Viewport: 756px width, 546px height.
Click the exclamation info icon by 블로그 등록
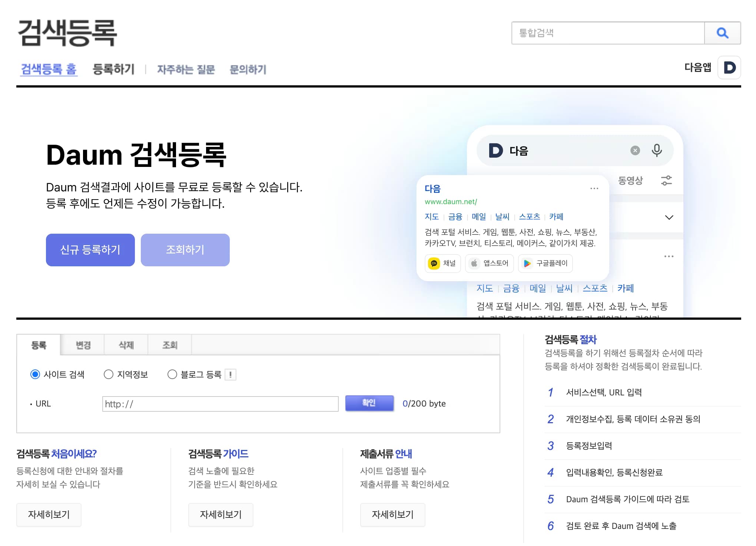pyautogui.click(x=231, y=375)
